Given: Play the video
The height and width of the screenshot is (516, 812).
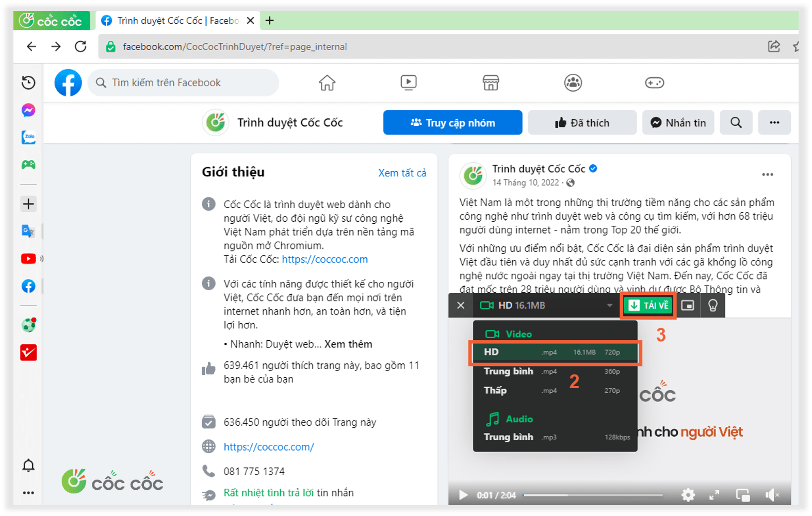Looking at the screenshot, I should (x=463, y=495).
